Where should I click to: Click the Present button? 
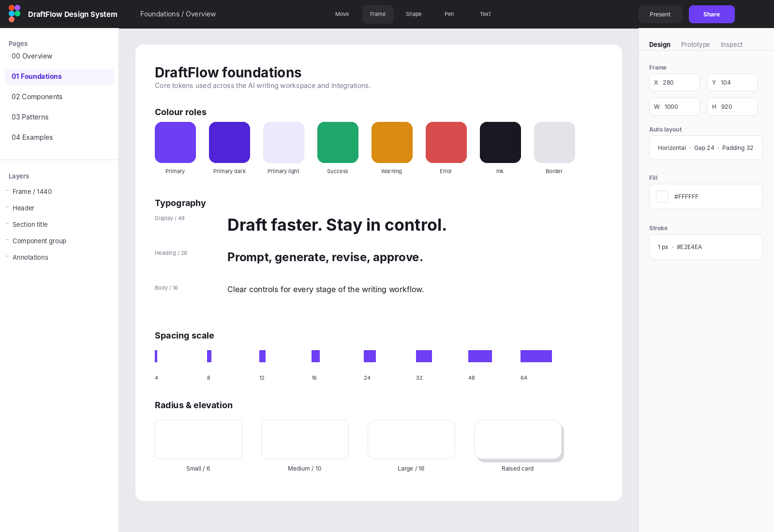click(660, 14)
